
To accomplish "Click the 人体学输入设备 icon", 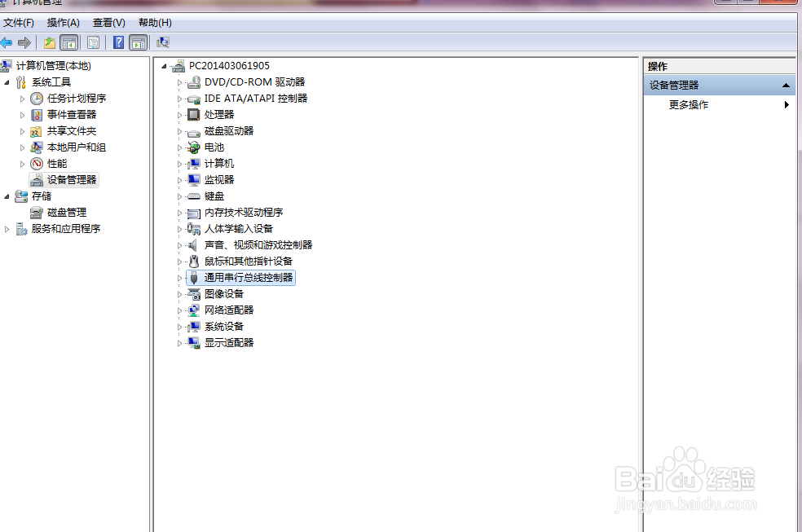I will click(193, 228).
